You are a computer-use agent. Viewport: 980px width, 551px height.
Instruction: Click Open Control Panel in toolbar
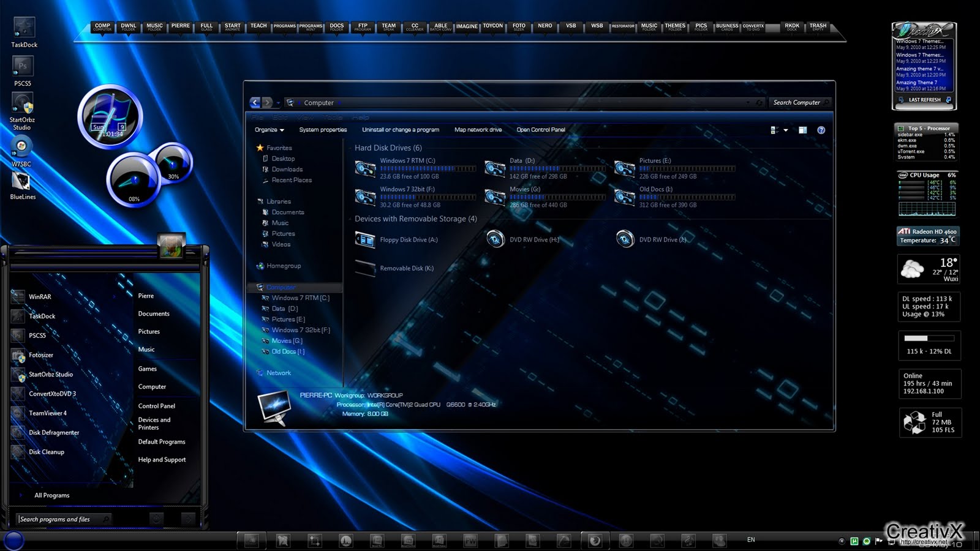coord(541,130)
